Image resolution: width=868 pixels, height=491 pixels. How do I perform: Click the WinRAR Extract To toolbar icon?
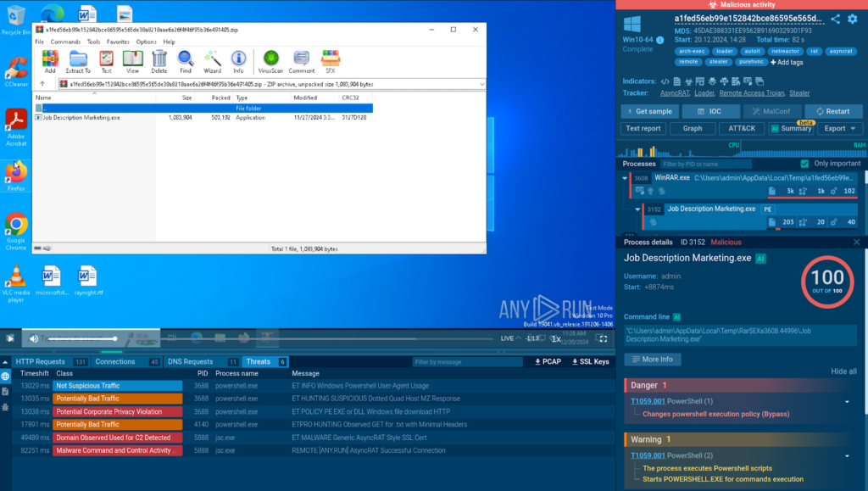tap(79, 61)
